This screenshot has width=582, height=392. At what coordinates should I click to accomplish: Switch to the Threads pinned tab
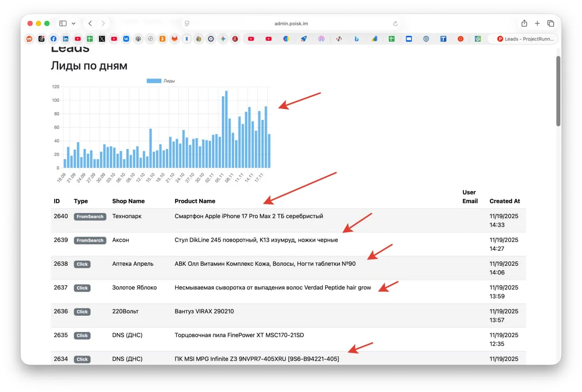pos(41,39)
